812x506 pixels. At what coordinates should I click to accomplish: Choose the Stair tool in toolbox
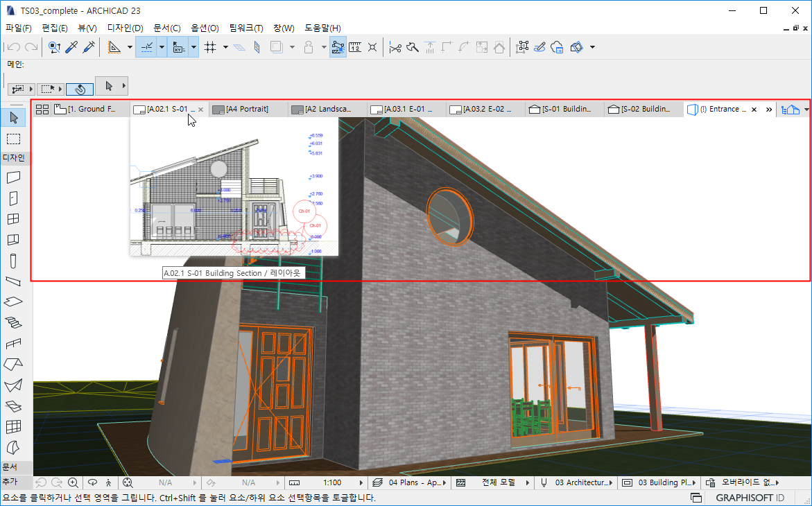click(x=13, y=322)
